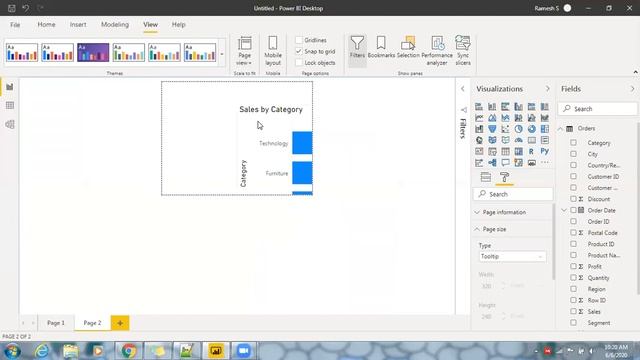
Task: Apply the first default theme thumbnail
Action: tap(22, 53)
